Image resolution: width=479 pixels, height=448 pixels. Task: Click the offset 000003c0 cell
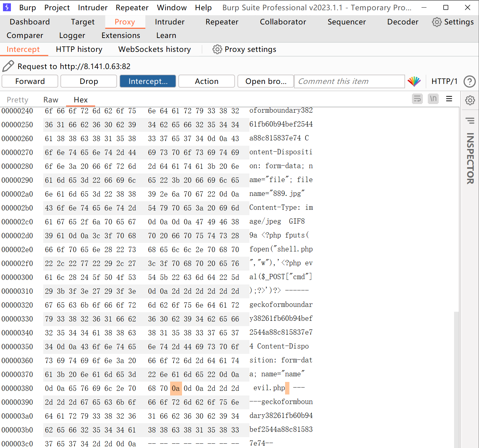[x=18, y=444]
